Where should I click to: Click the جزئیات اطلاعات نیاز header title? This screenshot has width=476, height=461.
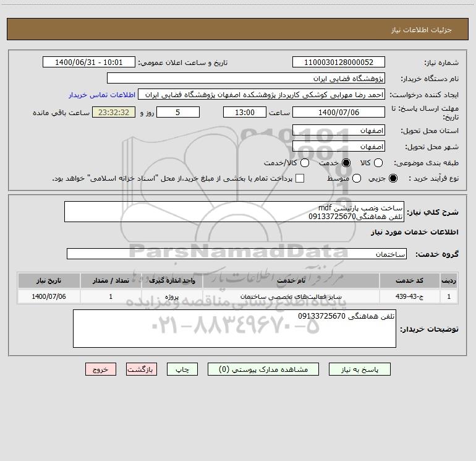pos(421,30)
